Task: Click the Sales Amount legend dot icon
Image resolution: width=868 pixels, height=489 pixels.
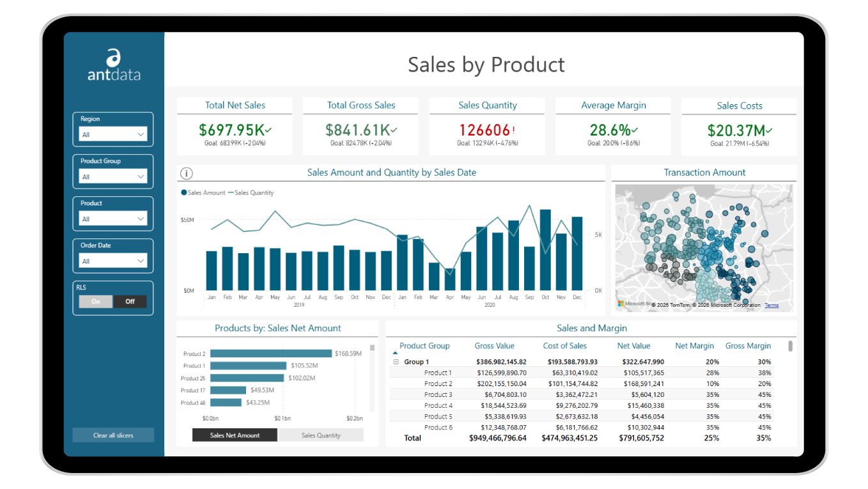Action: [183, 192]
